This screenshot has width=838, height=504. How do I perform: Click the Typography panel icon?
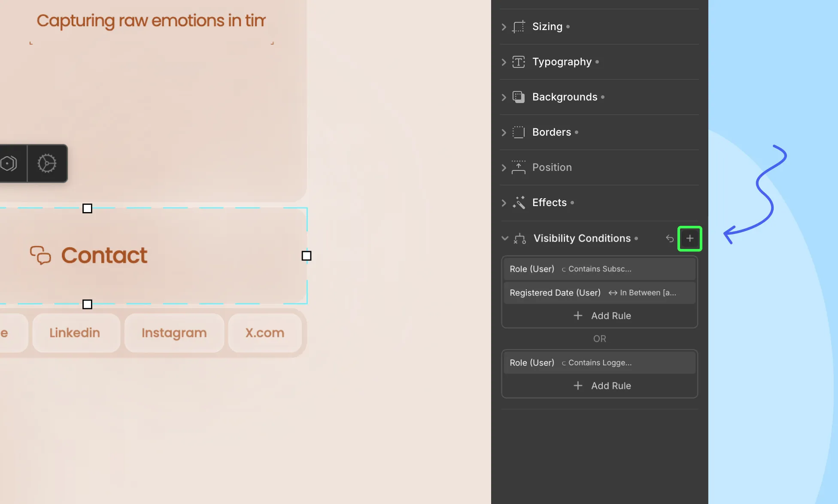click(519, 62)
